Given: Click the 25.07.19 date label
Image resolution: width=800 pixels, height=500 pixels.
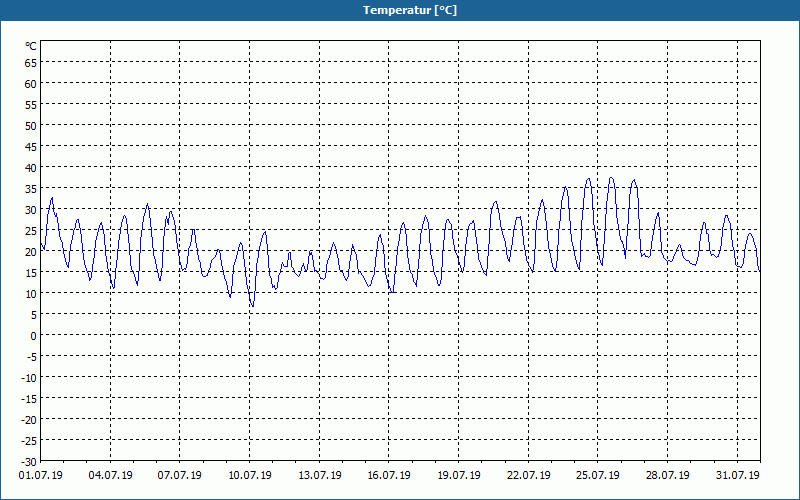Looking at the screenshot, I should coord(598,476).
